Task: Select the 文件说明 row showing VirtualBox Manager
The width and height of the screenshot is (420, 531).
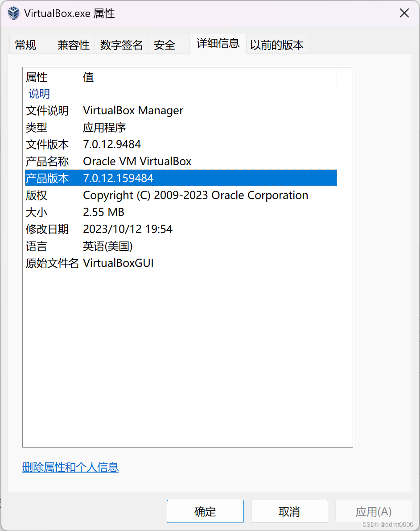Action: pyautogui.click(x=134, y=110)
